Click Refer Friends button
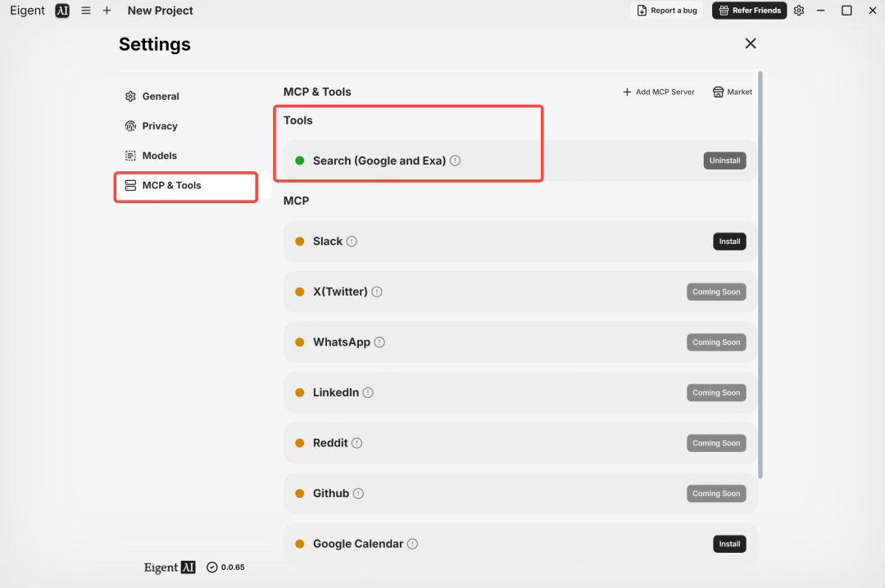Image resolution: width=885 pixels, height=588 pixels. pyautogui.click(x=750, y=11)
